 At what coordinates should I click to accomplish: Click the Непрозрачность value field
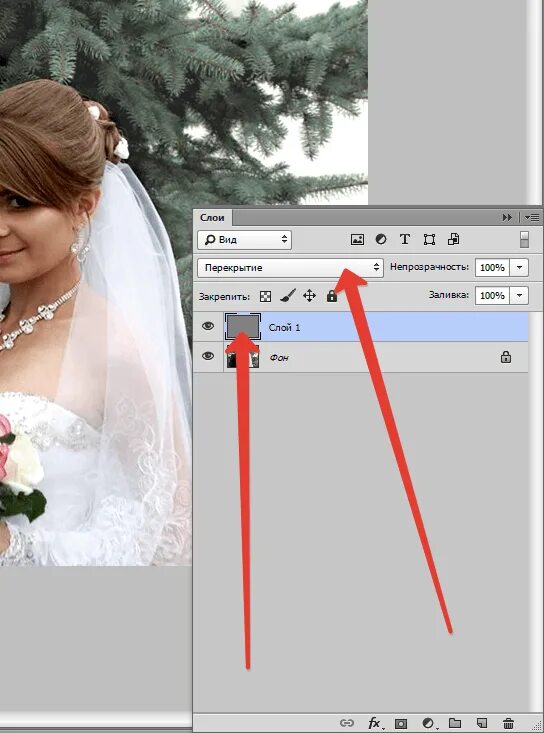[492, 267]
